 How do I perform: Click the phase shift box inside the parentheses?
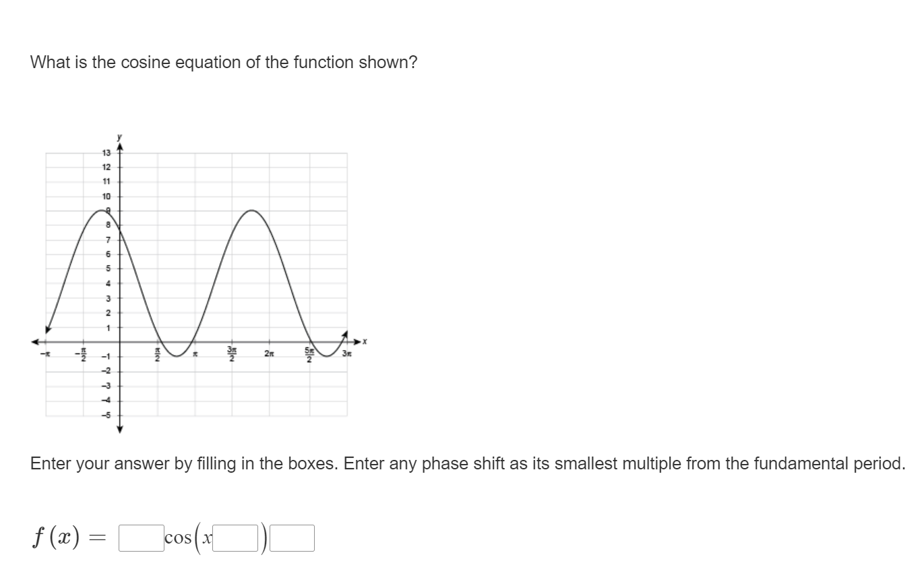coord(235,537)
